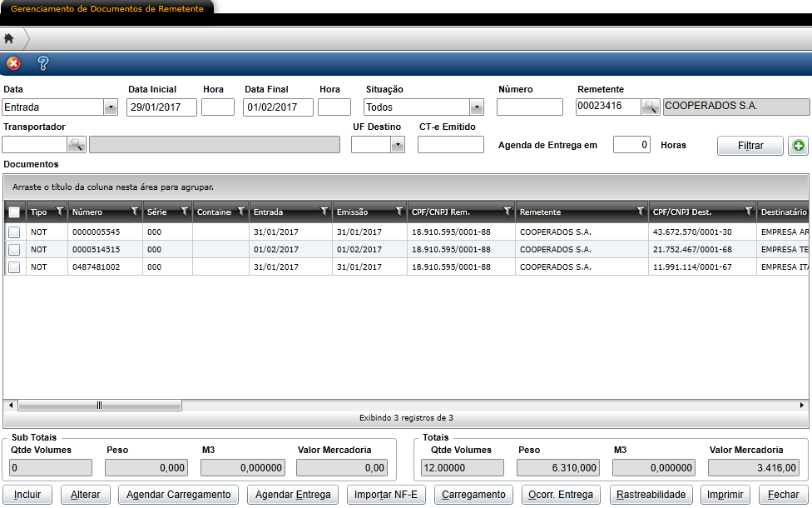
Task: Open the UF Destino dropdown
Action: click(x=397, y=145)
